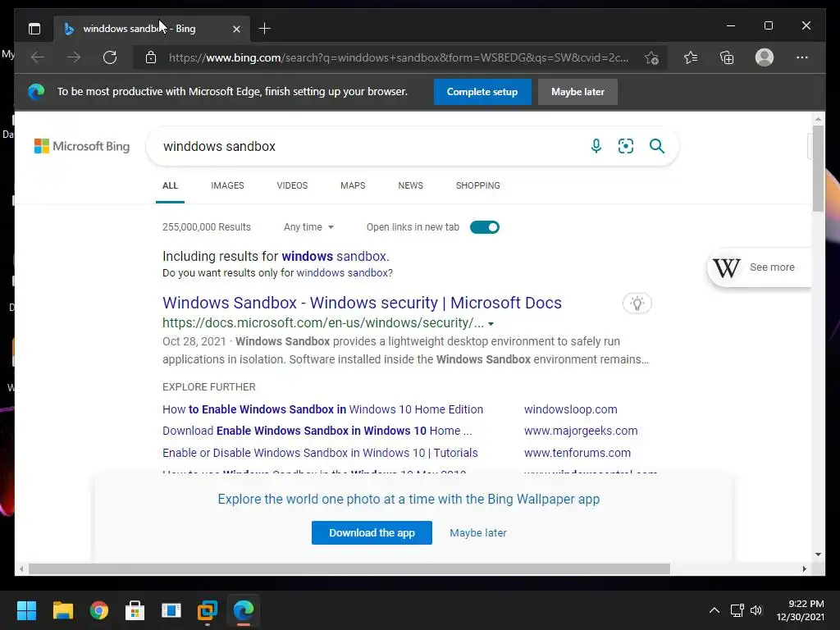The height and width of the screenshot is (630, 840).
Task: Dismiss setup banner with Maybe later
Action: click(577, 92)
